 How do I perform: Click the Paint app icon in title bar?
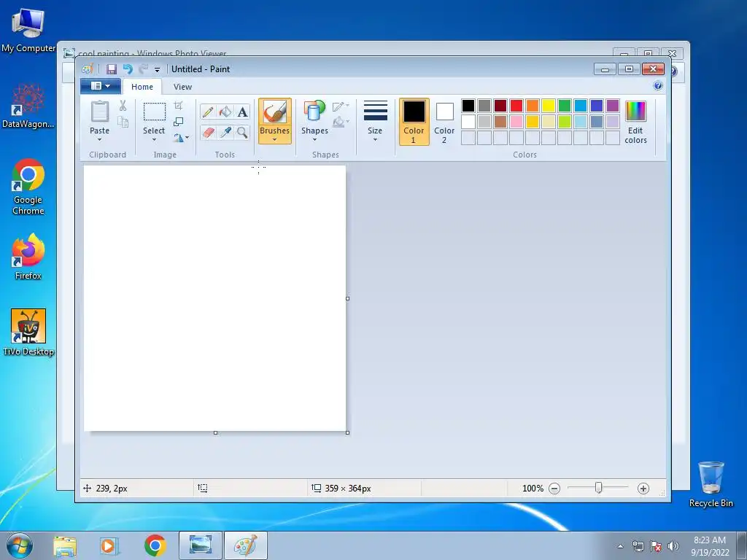[x=88, y=69]
